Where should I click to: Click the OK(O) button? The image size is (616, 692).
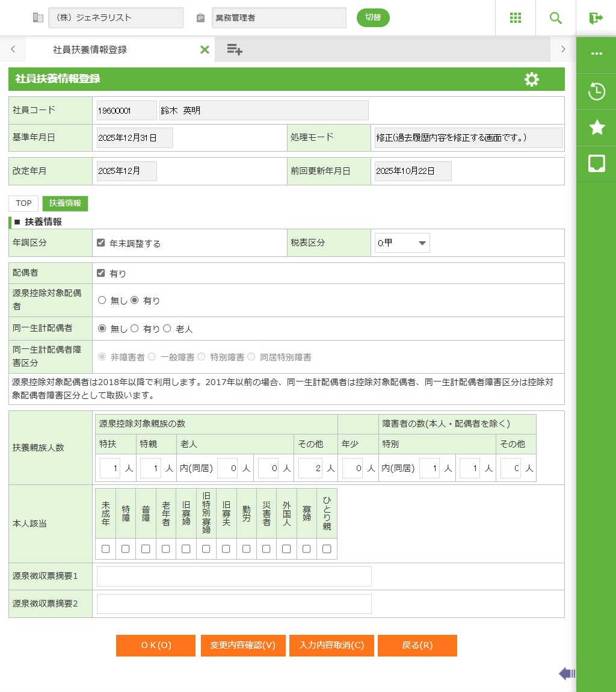point(156,646)
